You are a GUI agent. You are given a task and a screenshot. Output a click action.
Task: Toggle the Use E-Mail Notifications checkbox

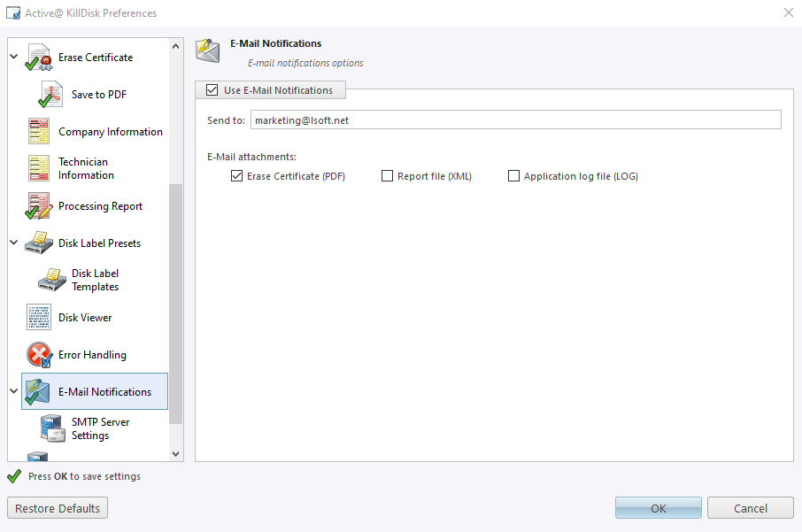click(211, 89)
